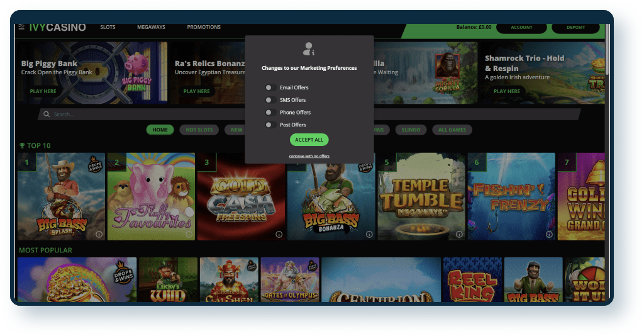Toggle Phone Offers switch

pos(270,113)
